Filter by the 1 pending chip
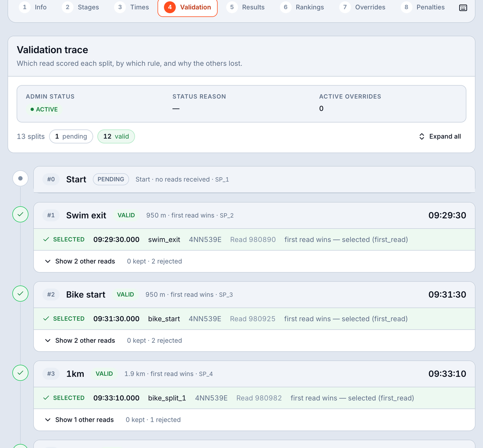483x448 pixels. pyautogui.click(x=71, y=137)
